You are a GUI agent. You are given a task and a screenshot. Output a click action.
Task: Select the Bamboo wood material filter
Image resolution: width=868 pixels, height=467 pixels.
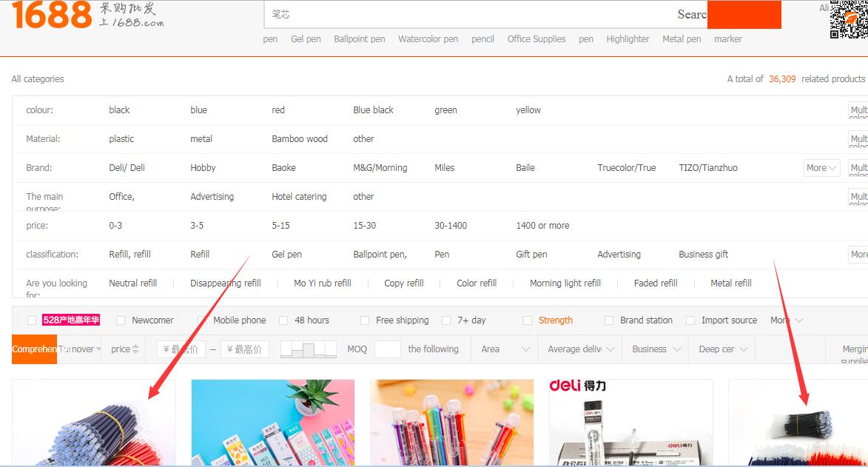300,139
